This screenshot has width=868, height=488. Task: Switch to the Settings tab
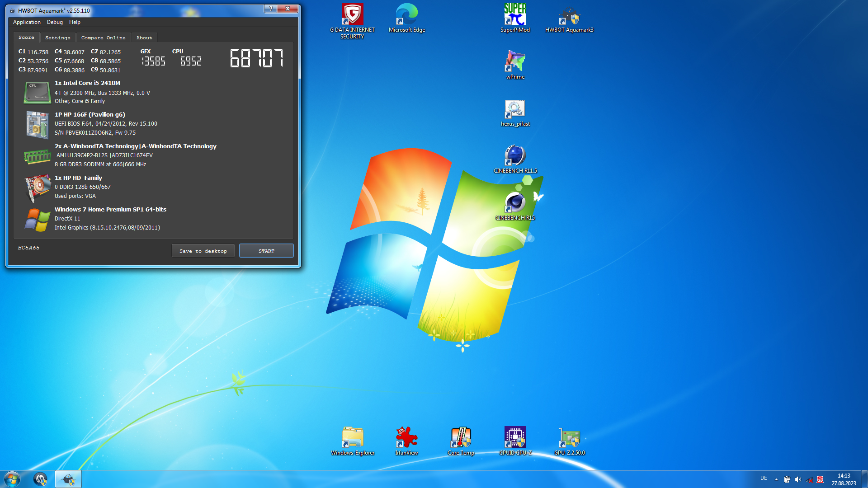58,38
